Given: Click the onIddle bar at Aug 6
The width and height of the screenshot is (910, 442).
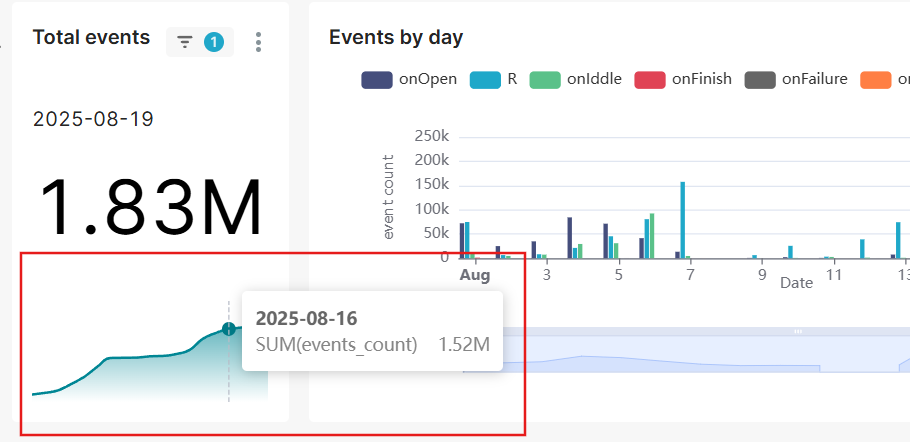Looking at the screenshot, I should click(x=652, y=236).
